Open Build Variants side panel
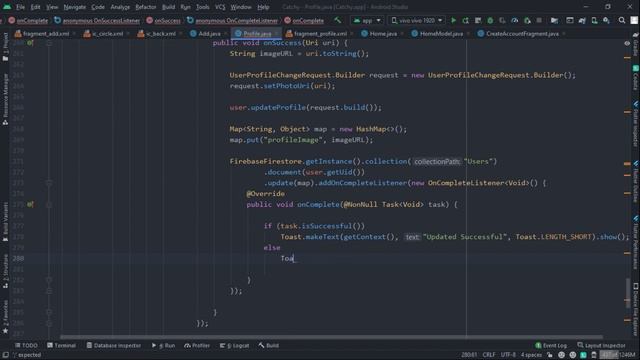 5,222
